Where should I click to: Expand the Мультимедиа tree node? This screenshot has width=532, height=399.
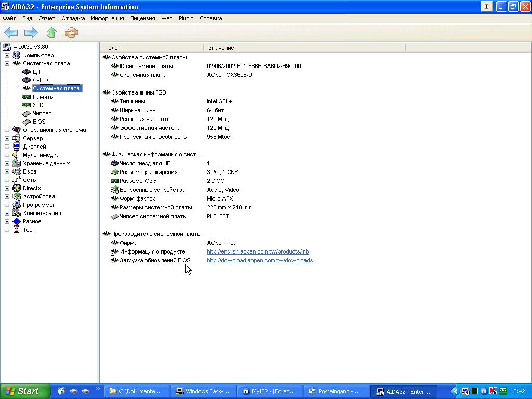7,155
